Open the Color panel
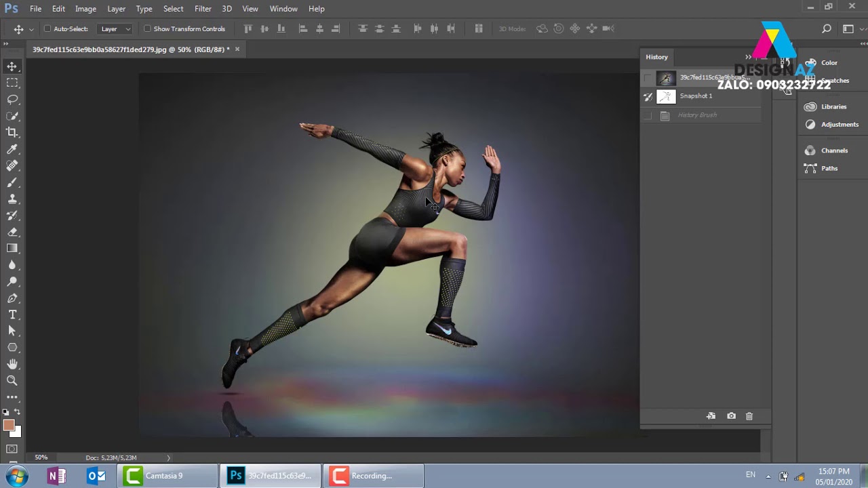868x488 pixels. [x=829, y=62]
